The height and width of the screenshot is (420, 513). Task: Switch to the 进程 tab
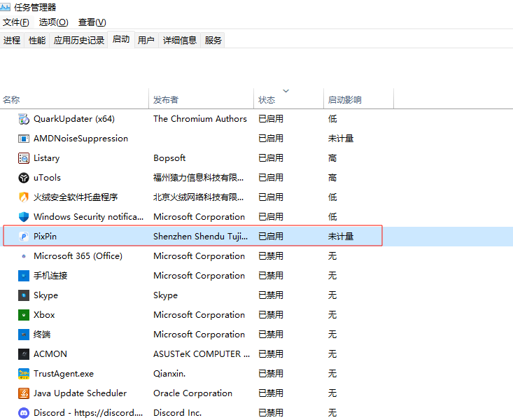pyautogui.click(x=12, y=41)
